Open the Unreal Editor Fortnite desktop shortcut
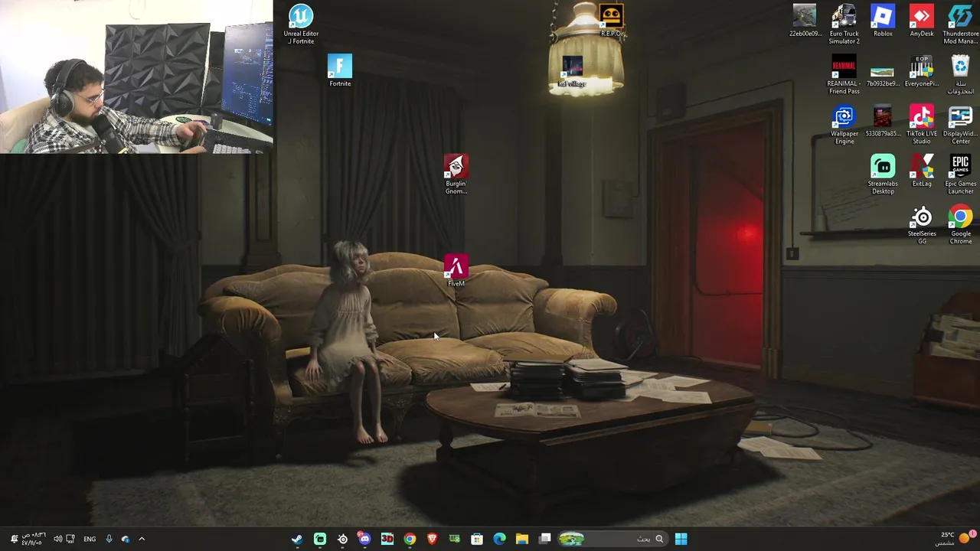The image size is (980, 551). click(301, 24)
